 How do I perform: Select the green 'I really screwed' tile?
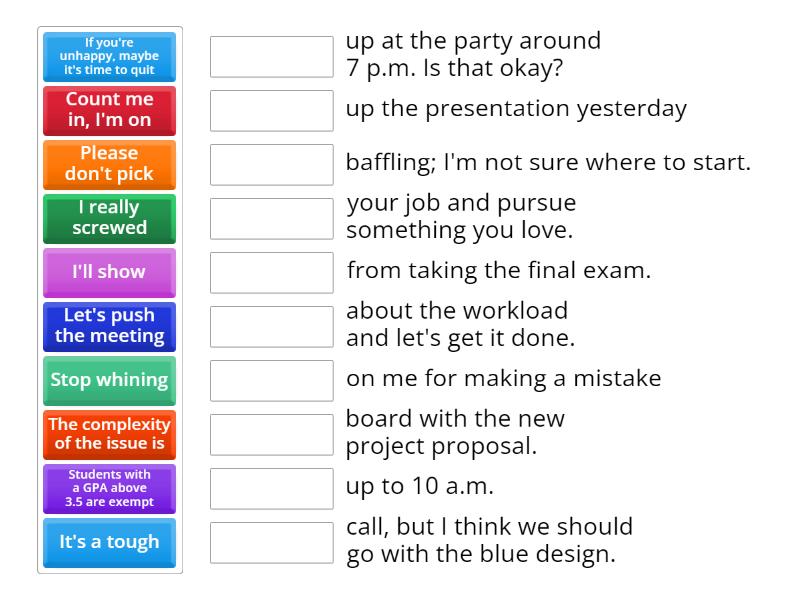pos(109,219)
